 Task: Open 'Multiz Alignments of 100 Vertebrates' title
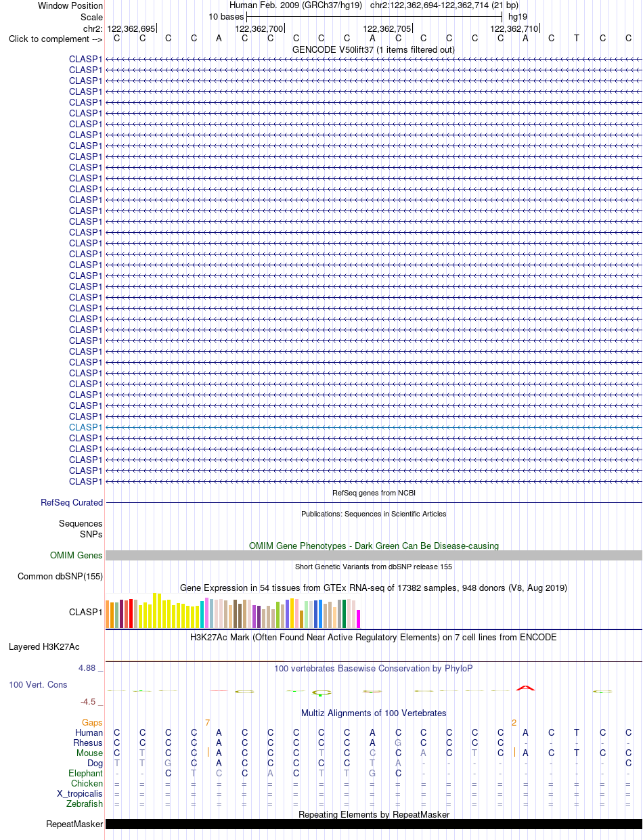[374, 713]
